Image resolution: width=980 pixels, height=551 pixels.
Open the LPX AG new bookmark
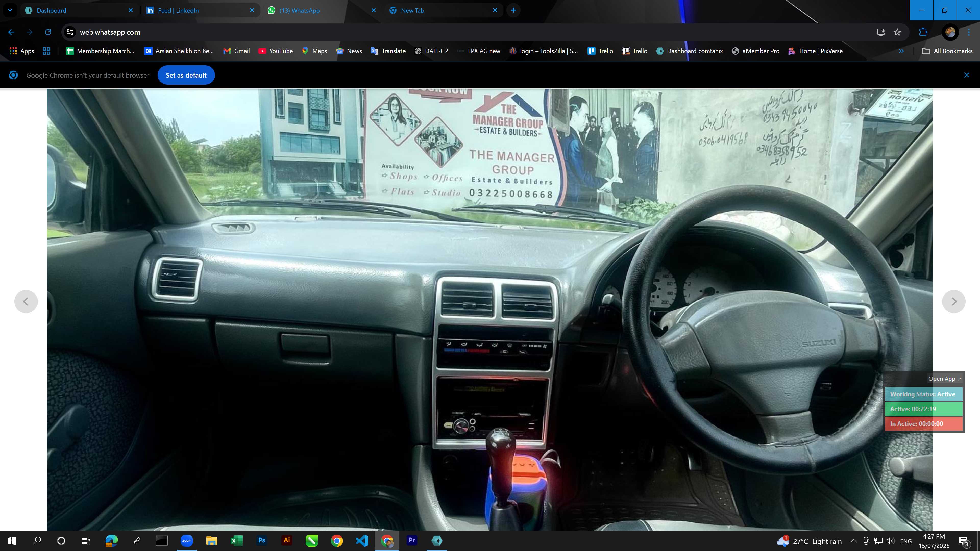point(479,51)
